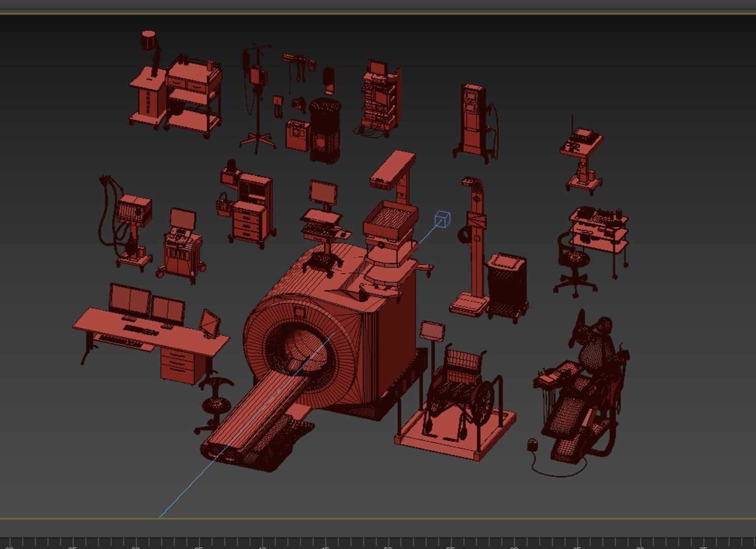756x549 pixels.
Task: Click the blue camera target box
Action: [442, 220]
